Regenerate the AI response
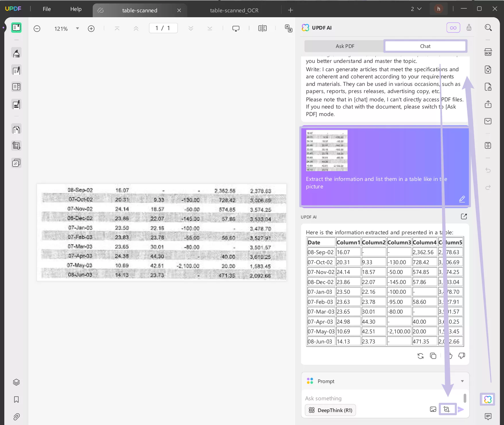The height and width of the screenshot is (425, 504). click(420, 356)
